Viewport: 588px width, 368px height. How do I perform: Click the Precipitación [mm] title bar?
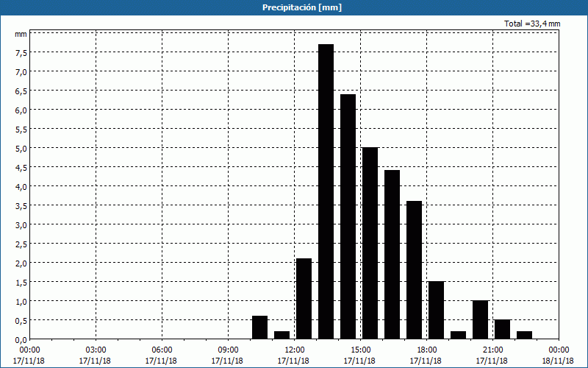(294, 7)
